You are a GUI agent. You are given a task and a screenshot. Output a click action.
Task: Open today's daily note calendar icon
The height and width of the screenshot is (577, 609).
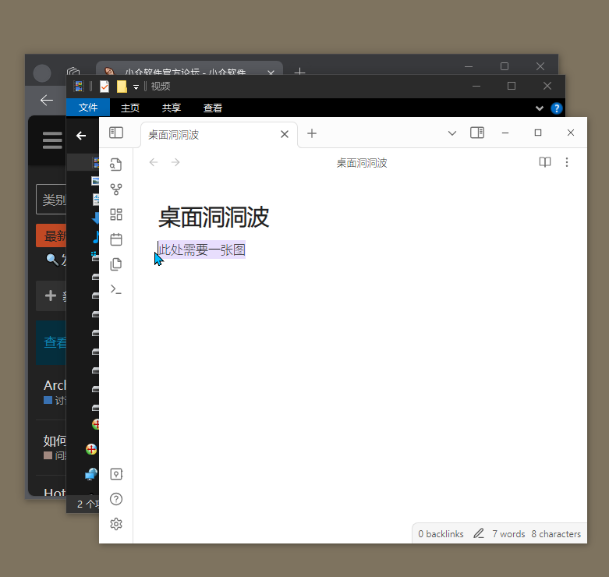click(116, 239)
